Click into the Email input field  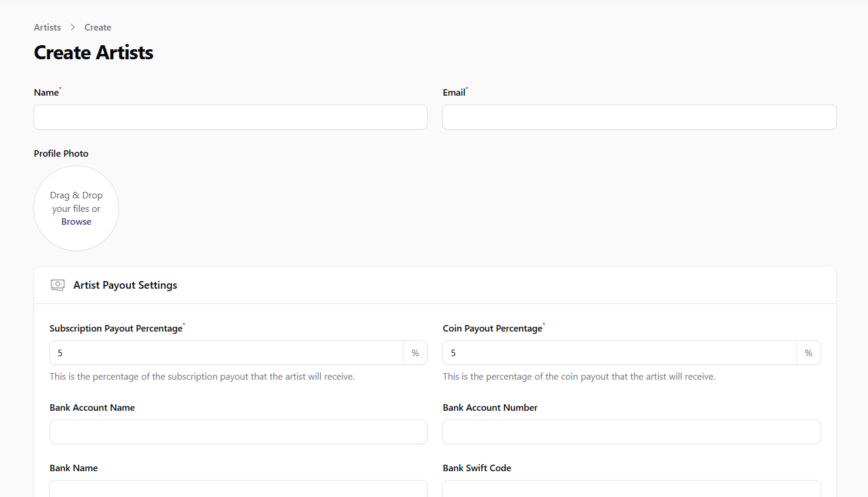(x=639, y=117)
